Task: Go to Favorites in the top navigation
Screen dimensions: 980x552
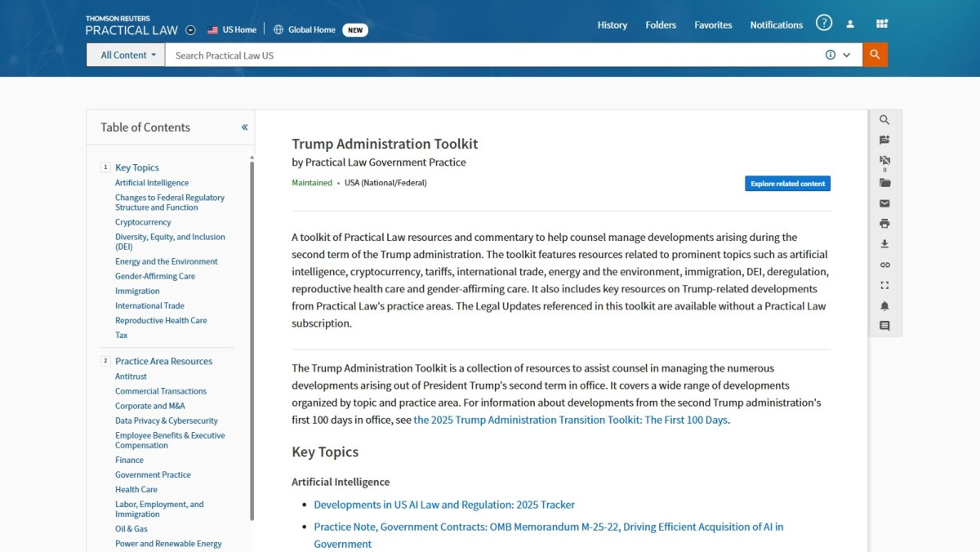Action: point(713,25)
